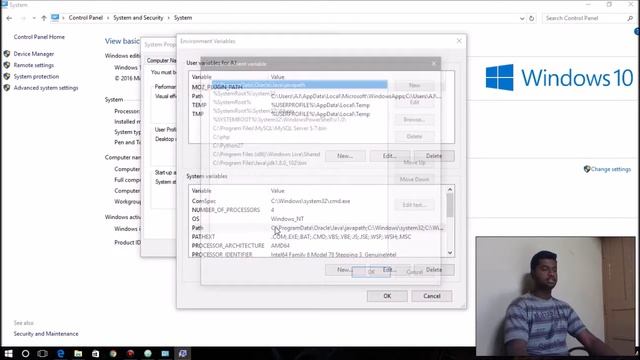Click New under User variables
The height and width of the screenshot is (360, 640).
click(x=345, y=156)
